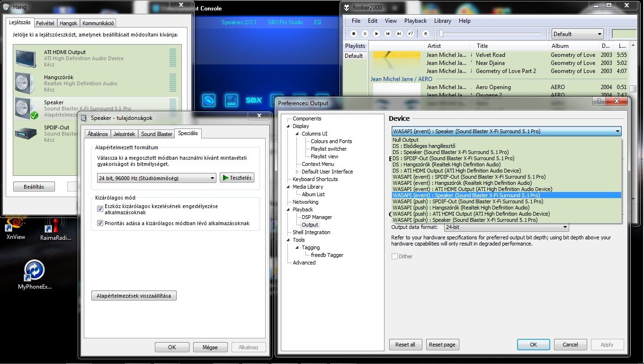Screen dimensions: 644x364
Task: Collapse the Media Library tree node
Action: tap(288, 187)
